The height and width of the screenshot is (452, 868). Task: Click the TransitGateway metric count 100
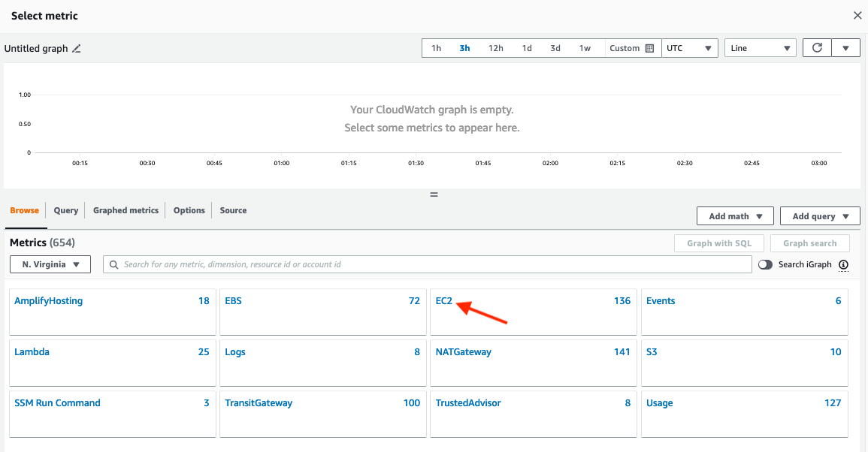pos(412,402)
